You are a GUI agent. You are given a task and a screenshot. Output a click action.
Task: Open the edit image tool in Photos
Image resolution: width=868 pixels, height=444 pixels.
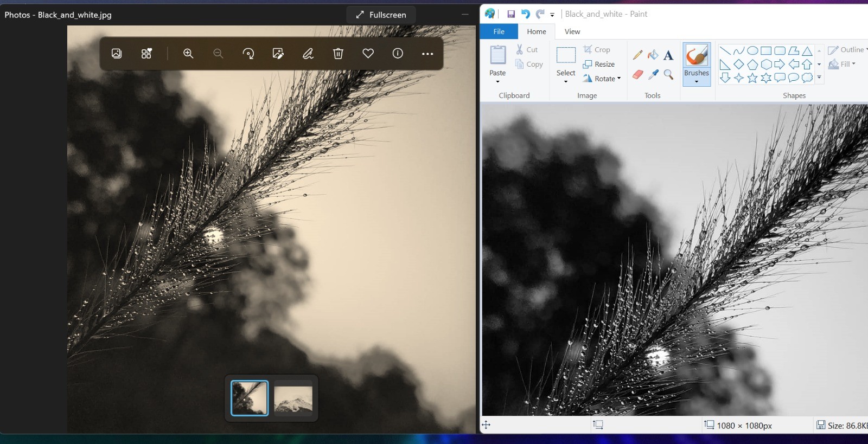pos(278,53)
